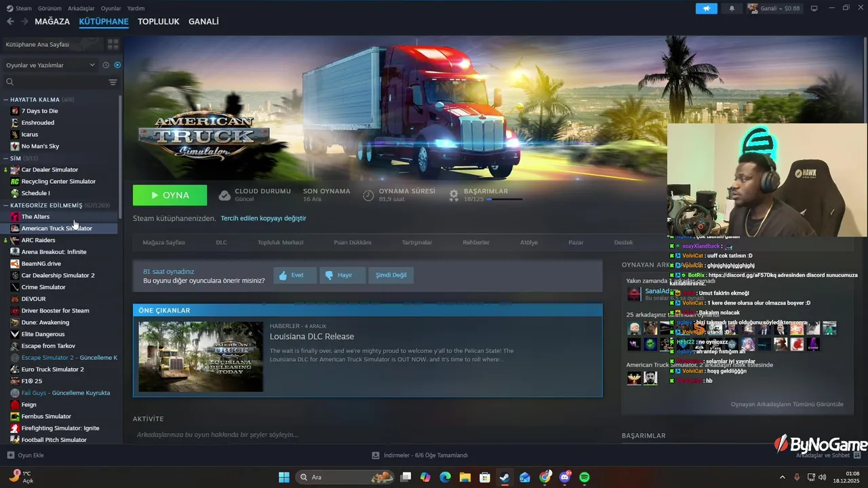This screenshot has width=868, height=488.
Task: Select ARC Raiders in the library
Action: (38, 240)
